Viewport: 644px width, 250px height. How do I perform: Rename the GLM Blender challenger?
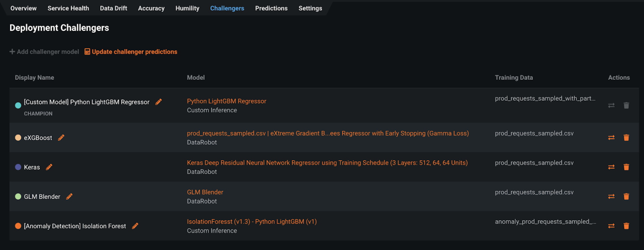coord(69,196)
